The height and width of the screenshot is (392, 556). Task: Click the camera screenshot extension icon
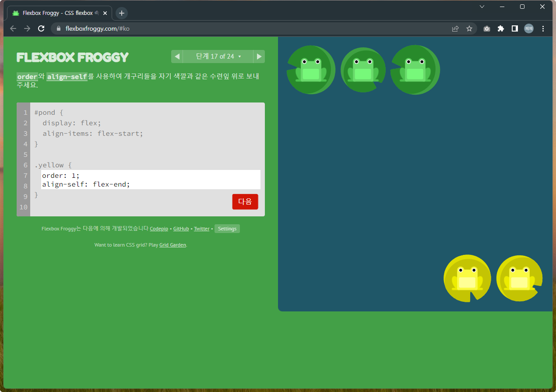pos(487,28)
